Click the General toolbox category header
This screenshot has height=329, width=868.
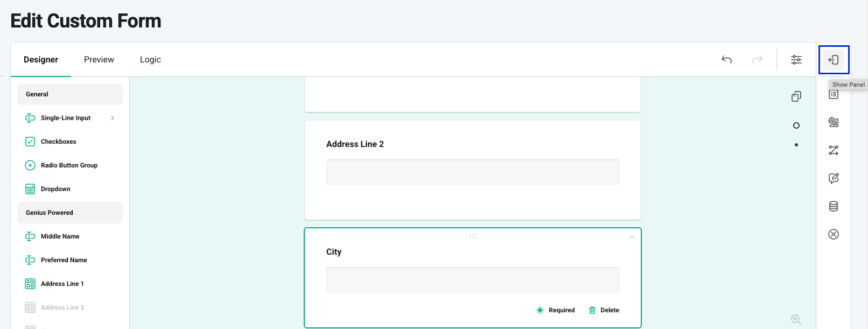[70, 94]
